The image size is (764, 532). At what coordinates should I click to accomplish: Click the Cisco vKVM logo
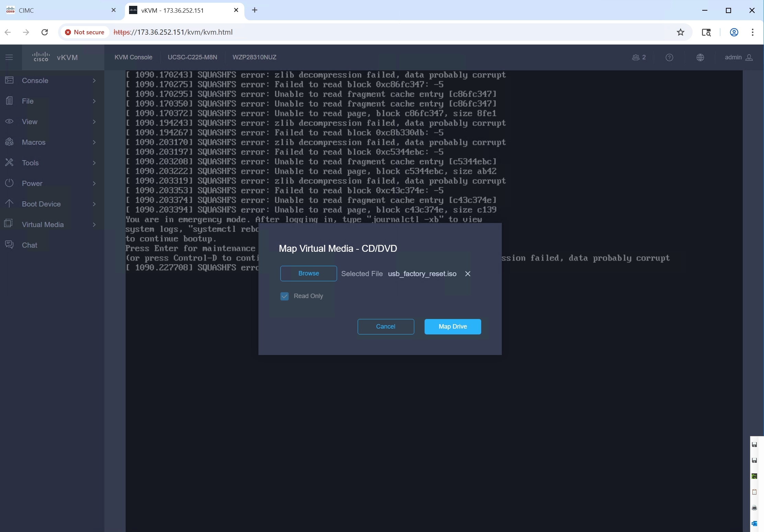coord(55,57)
